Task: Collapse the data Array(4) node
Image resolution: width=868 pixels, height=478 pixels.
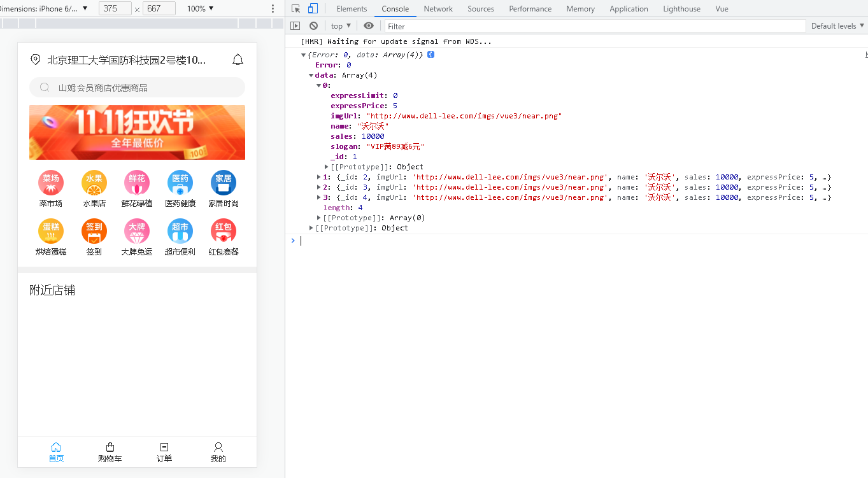Action: 311,75
